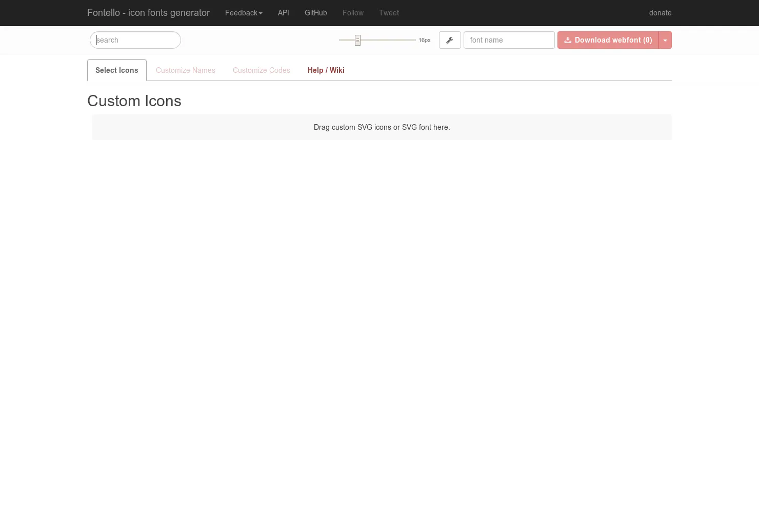Click into the font name field

pyautogui.click(x=509, y=40)
